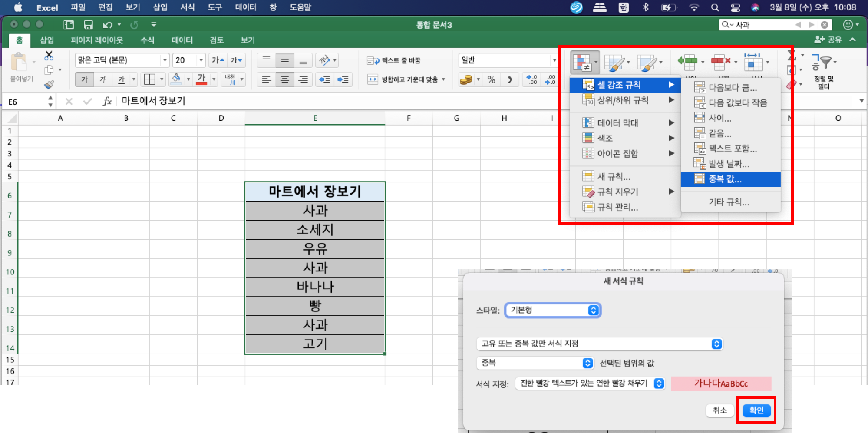The height and width of the screenshot is (433, 868).
Task: Click the Spotlight search icon in menu bar
Action: click(715, 7)
